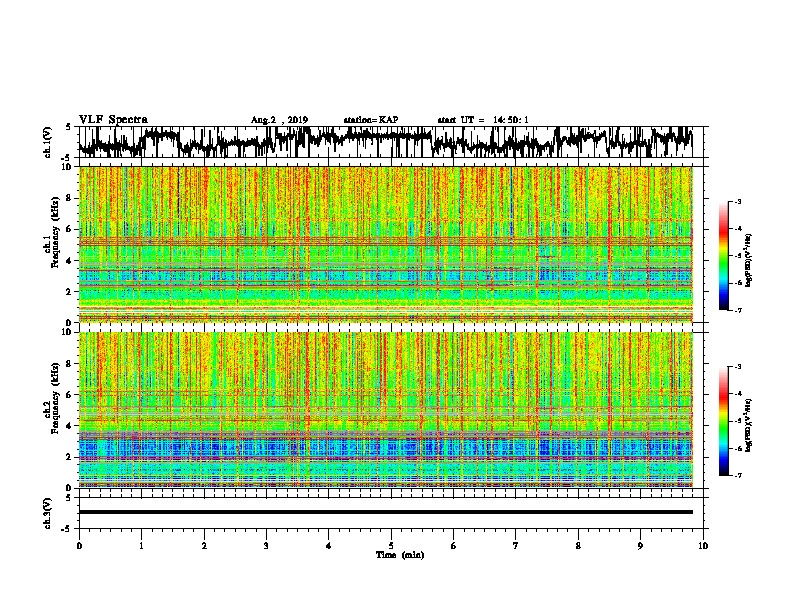Click time axis tick label "0"
Image resolution: width=792 pixels, height=612 pixels.
pyautogui.click(x=79, y=546)
